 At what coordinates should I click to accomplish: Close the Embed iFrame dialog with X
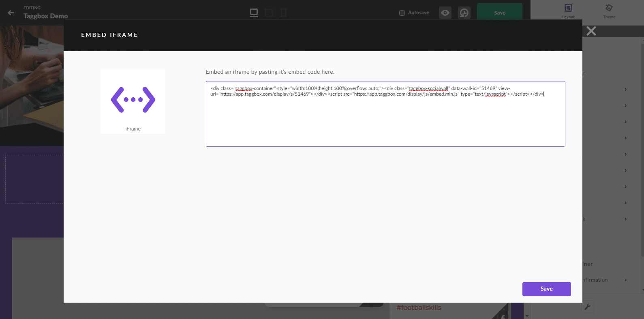click(591, 31)
